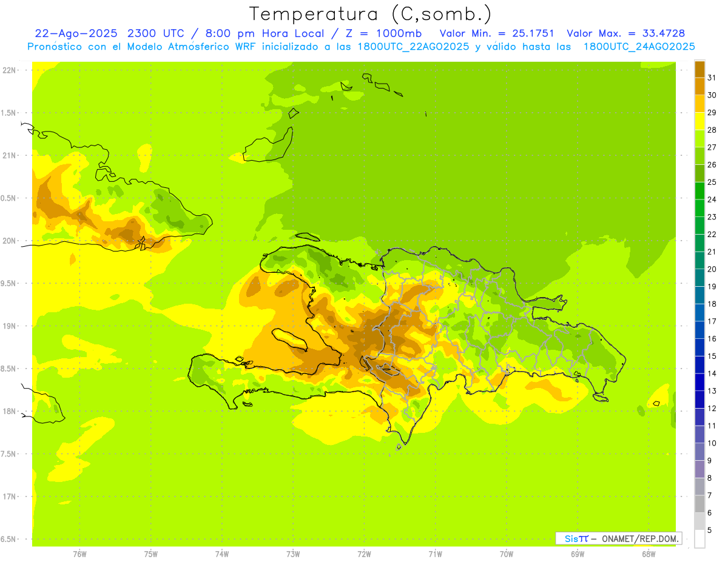Screen dimensions: 728x562
Task: Click the longitude label '72W'
Action: (x=364, y=554)
